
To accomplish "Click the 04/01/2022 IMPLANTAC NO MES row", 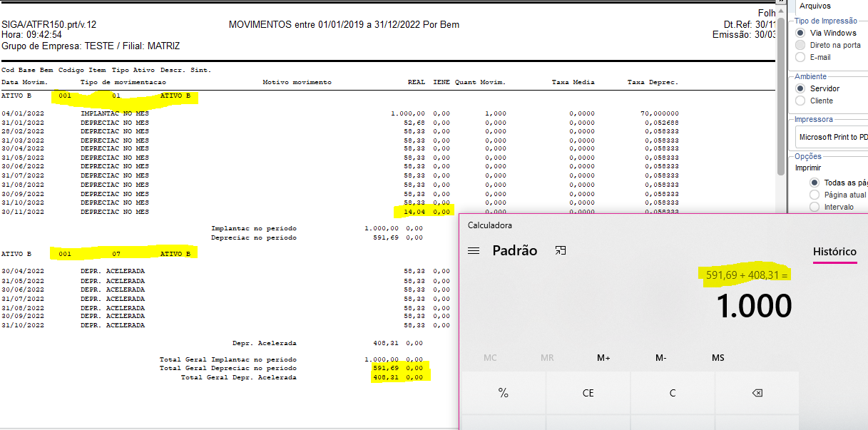I will [x=339, y=113].
